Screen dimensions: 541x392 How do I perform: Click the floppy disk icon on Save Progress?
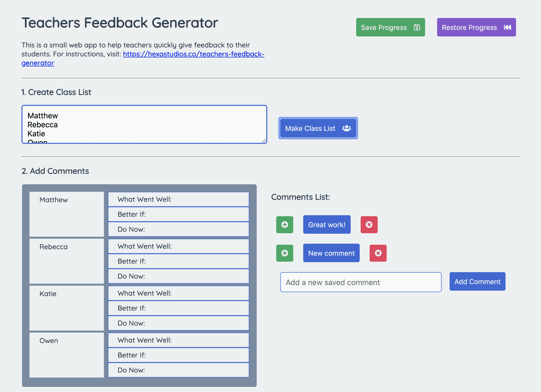[416, 27]
